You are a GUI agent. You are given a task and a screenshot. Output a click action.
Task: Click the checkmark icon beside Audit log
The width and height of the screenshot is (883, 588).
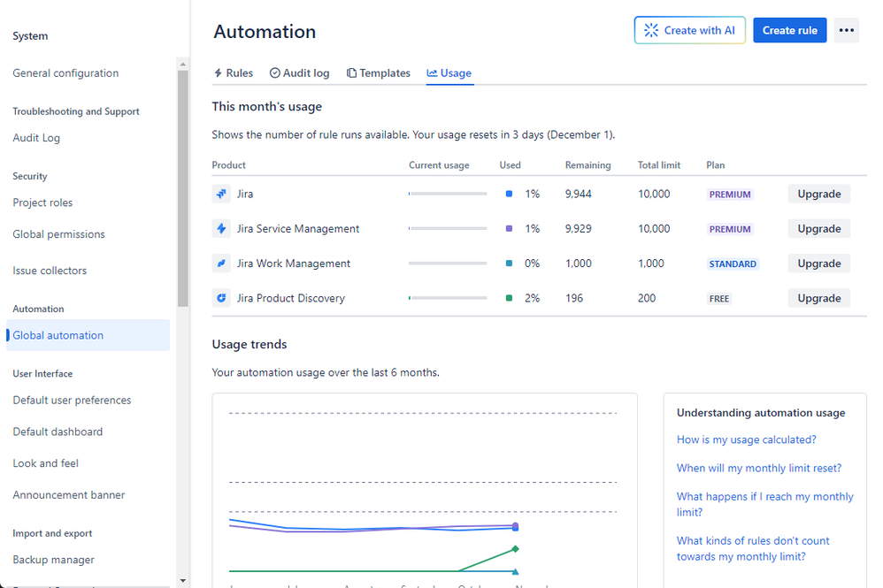(275, 73)
